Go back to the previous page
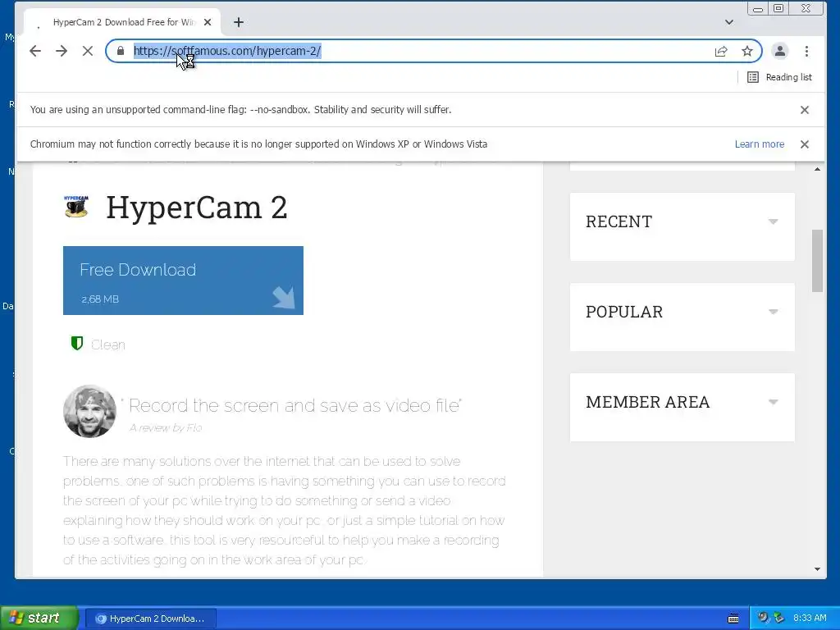Screen dimensions: 840x630 click(x=35, y=51)
